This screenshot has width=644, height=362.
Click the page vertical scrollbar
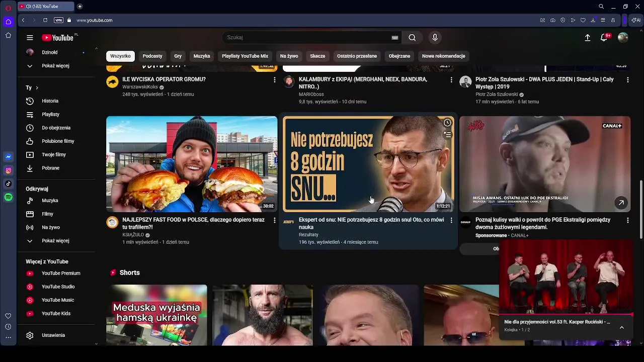coord(640,209)
